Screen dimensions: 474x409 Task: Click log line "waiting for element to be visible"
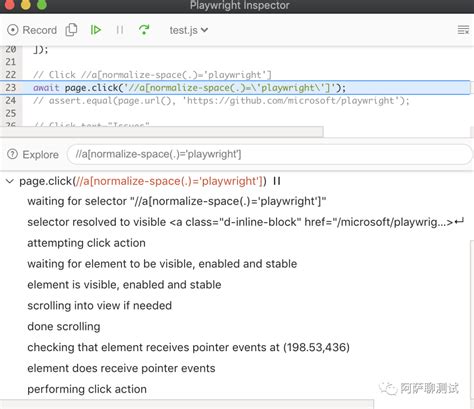click(x=162, y=264)
